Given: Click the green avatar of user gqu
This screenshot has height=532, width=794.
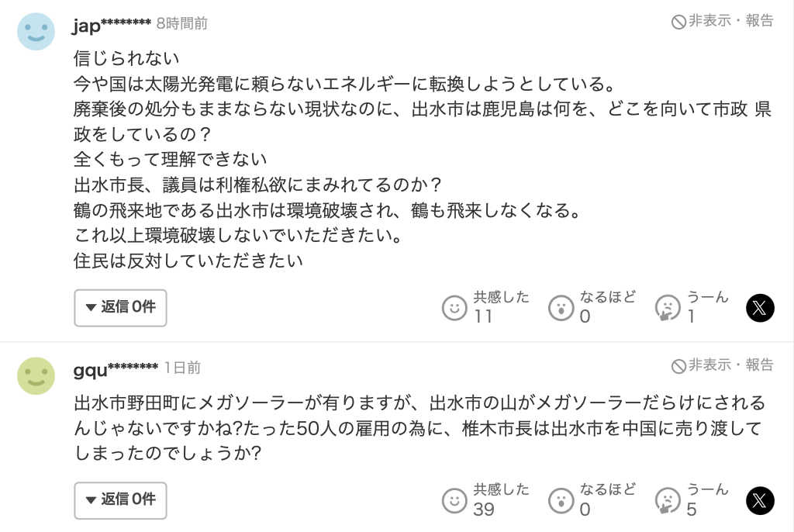Looking at the screenshot, I should pyautogui.click(x=36, y=376).
